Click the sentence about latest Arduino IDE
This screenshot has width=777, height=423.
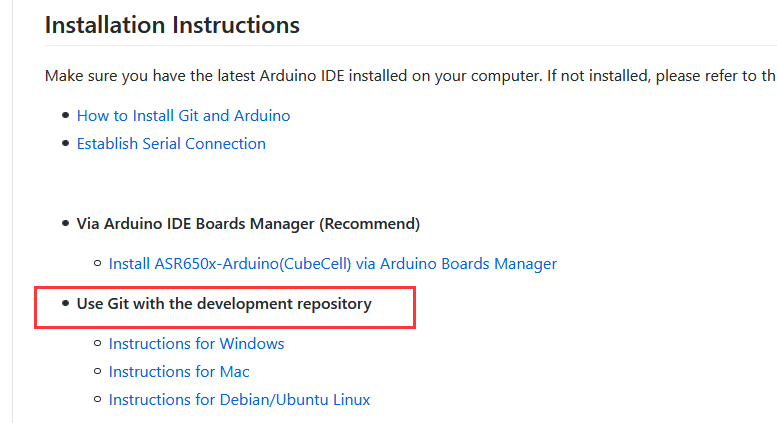point(410,76)
